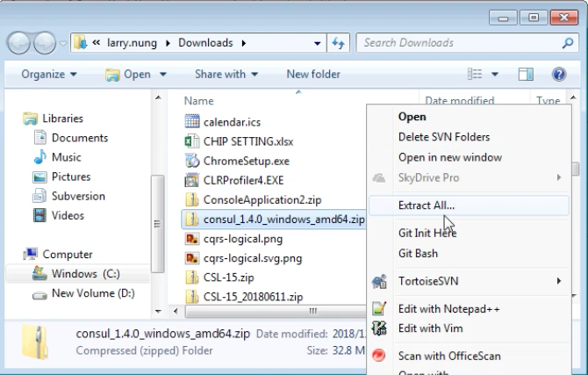Select Videos library in navigation pane

click(x=59, y=216)
